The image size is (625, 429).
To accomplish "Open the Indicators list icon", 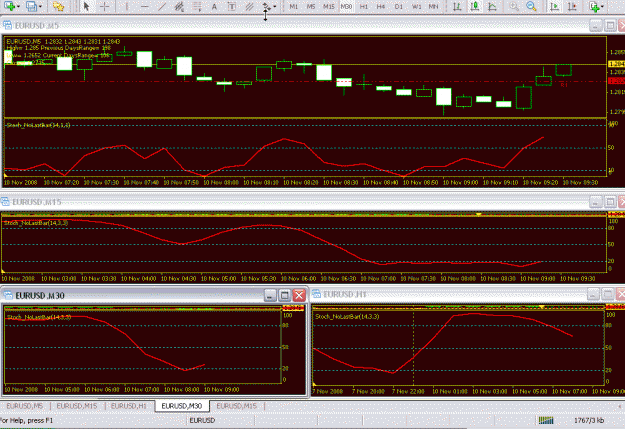I will pyautogui.click(x=594, y=6).
